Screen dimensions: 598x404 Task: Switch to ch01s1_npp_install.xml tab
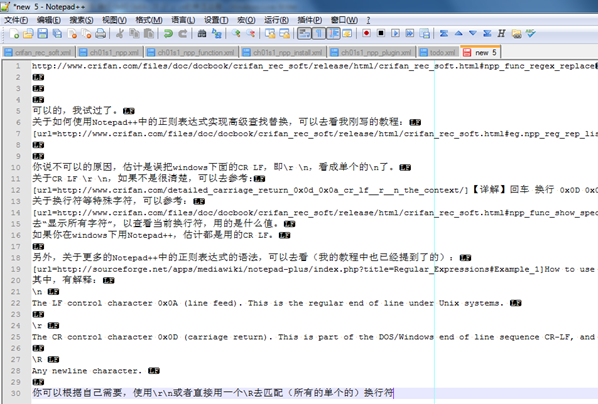coord(283,52)
